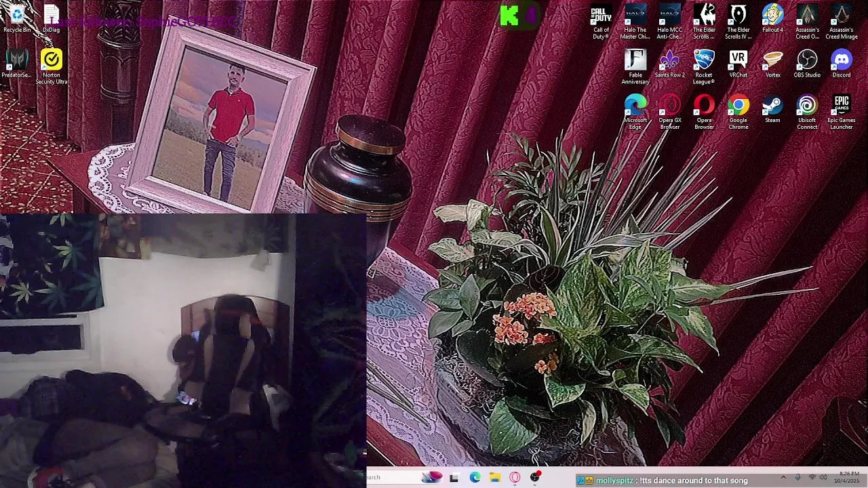Viewport: 868px width, 488px height.
Task: Open Fallout 4 desktop shortcut
Action: click(x=772, y=18)
